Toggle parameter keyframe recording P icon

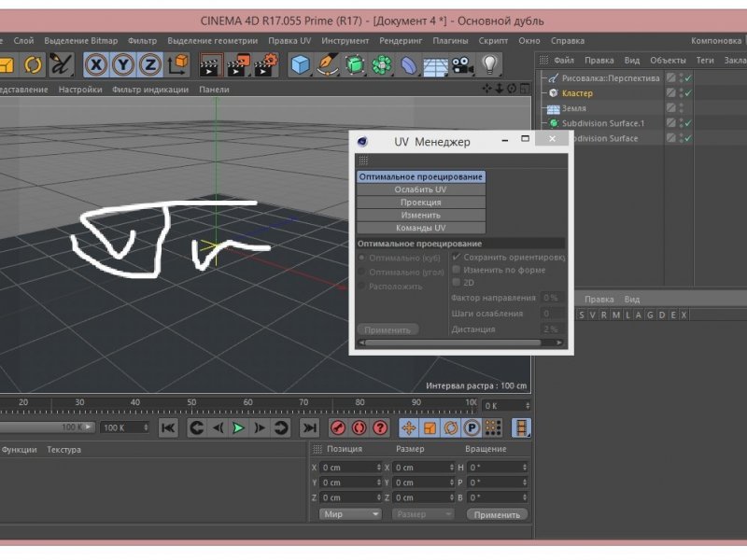[x=472, y=427]
